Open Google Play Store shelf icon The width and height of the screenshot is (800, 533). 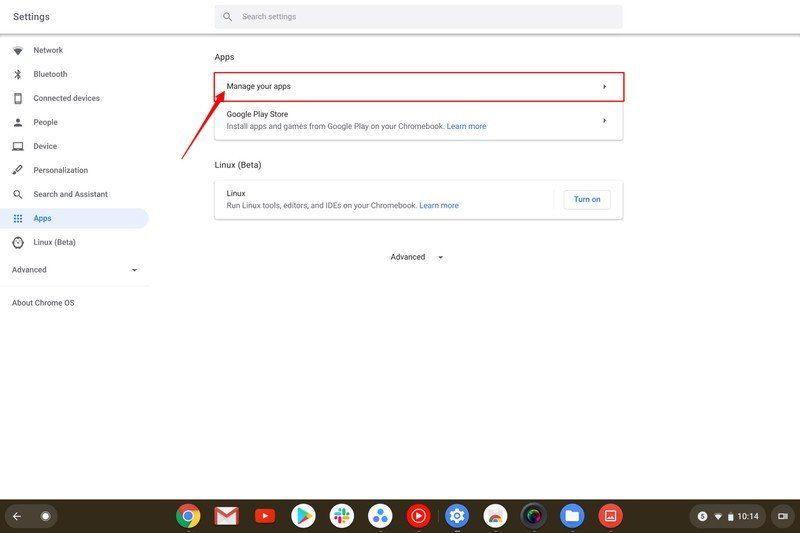[x=303, y=516]
